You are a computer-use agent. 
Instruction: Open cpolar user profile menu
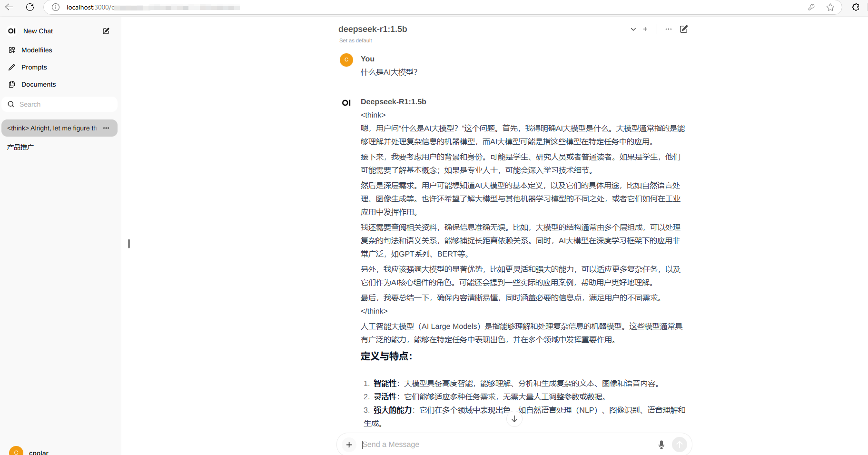29,451
